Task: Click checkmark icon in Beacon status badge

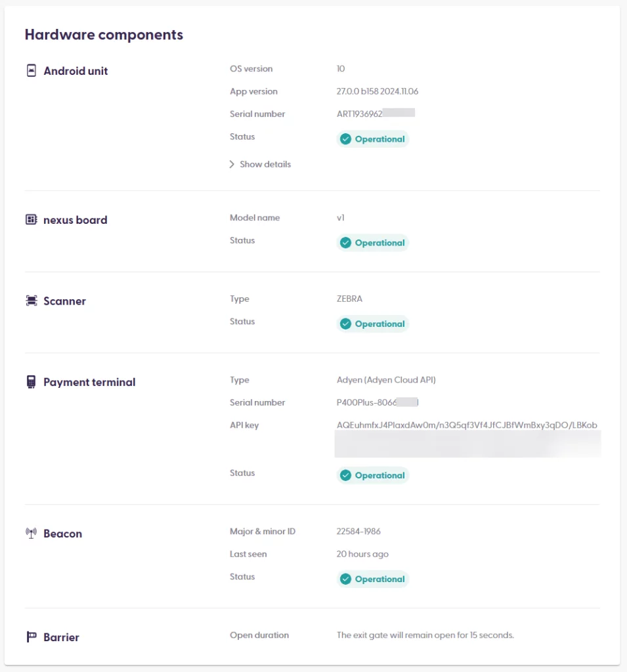Action: pos(345,579)
